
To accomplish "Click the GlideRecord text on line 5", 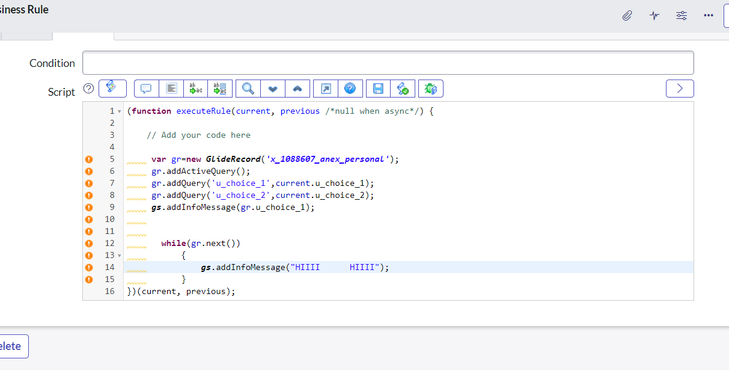I will 233,159.
